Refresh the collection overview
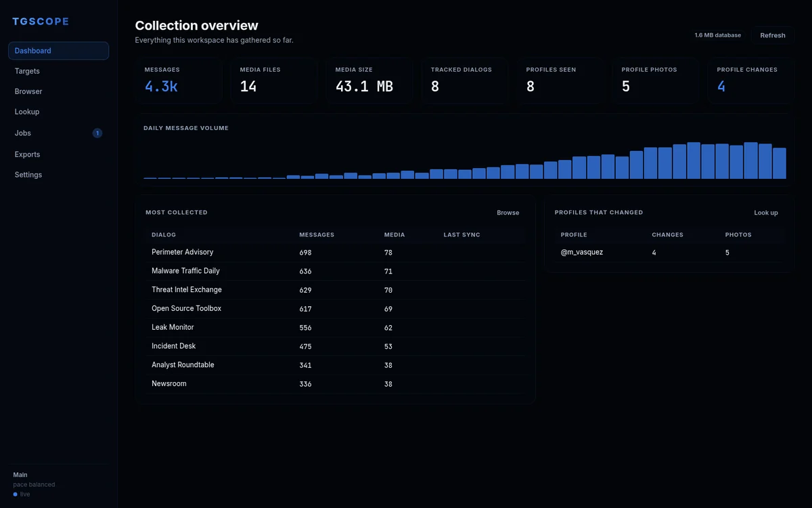812x508 pixels. pyautogui.click(x=773, y=35)
